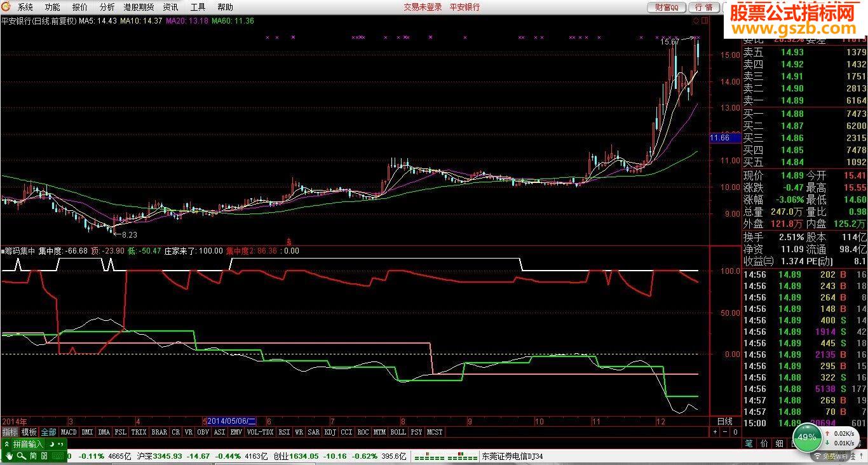
Task: Click the 2014/05/06 date marker on timeline
Action: [231, 421]
